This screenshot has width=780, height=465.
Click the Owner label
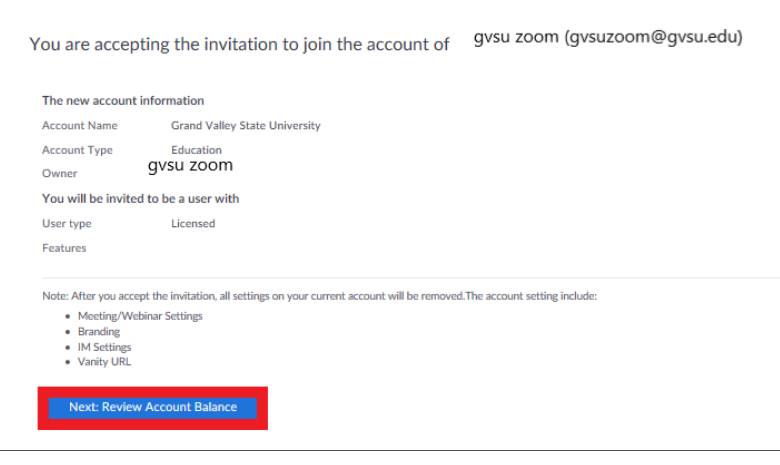coord(60,174)
